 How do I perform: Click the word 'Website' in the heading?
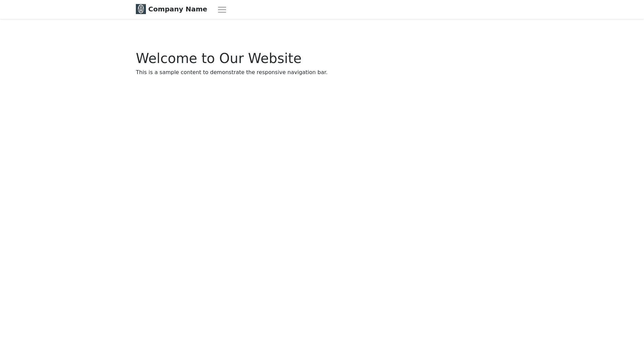(275, 58)
